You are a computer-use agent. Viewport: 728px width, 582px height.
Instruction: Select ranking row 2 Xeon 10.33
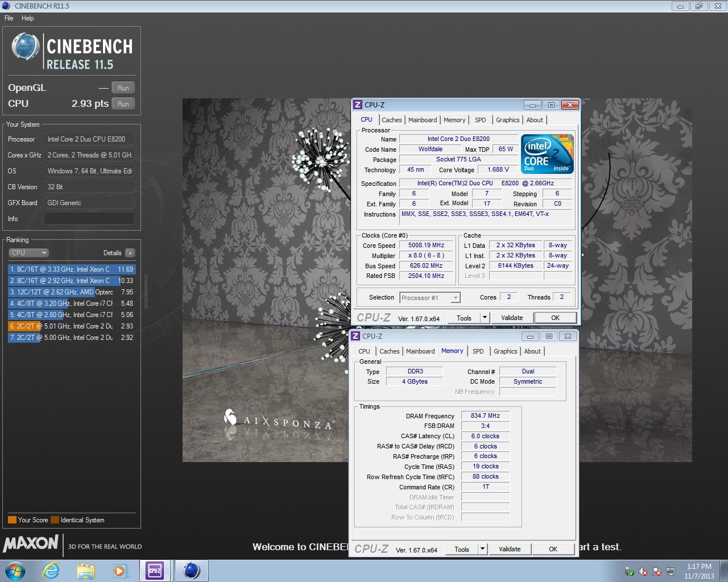pyautogui.click(x=72, y=281)
